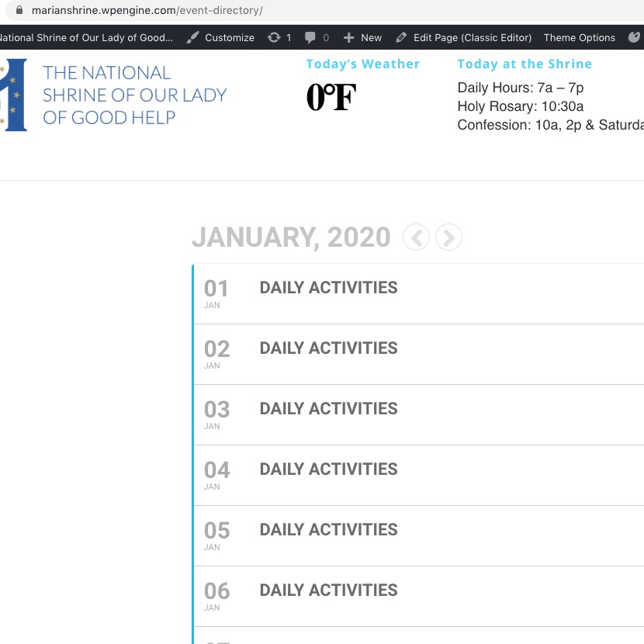Image resolution: width=644 pixels, height=644 pixels.
Task: Click the National Shrine logo text
Action: (134, 95)
